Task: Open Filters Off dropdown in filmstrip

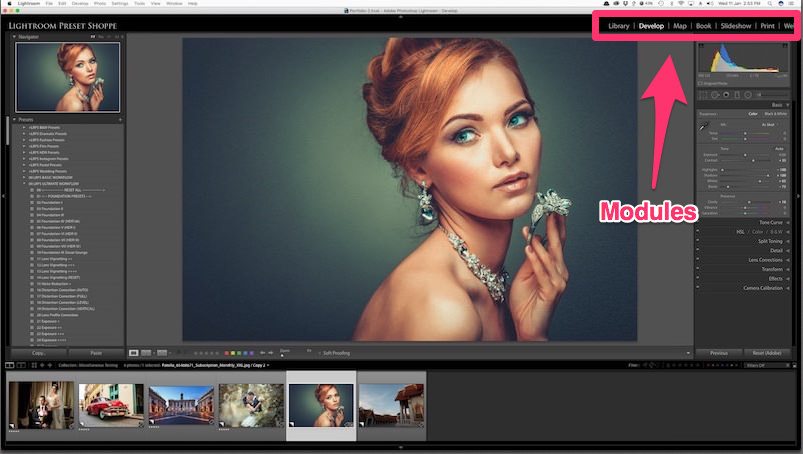Action: click(767, 365)
